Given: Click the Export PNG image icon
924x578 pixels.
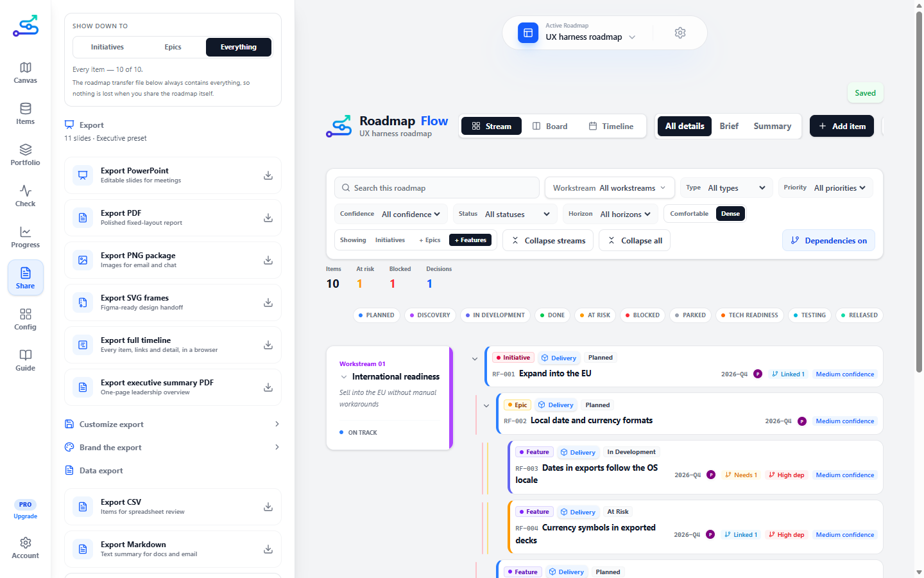Looking at the screenshot, I should 83,260.
